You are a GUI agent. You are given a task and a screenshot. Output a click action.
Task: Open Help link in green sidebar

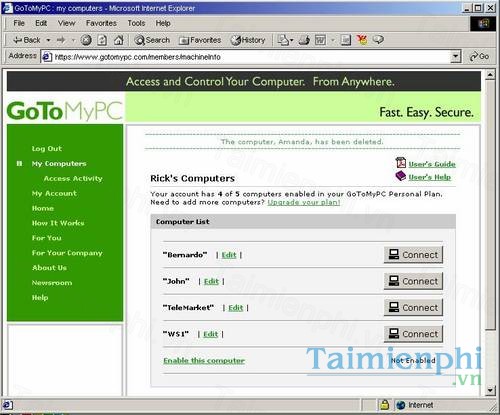(x=40, y=298)
